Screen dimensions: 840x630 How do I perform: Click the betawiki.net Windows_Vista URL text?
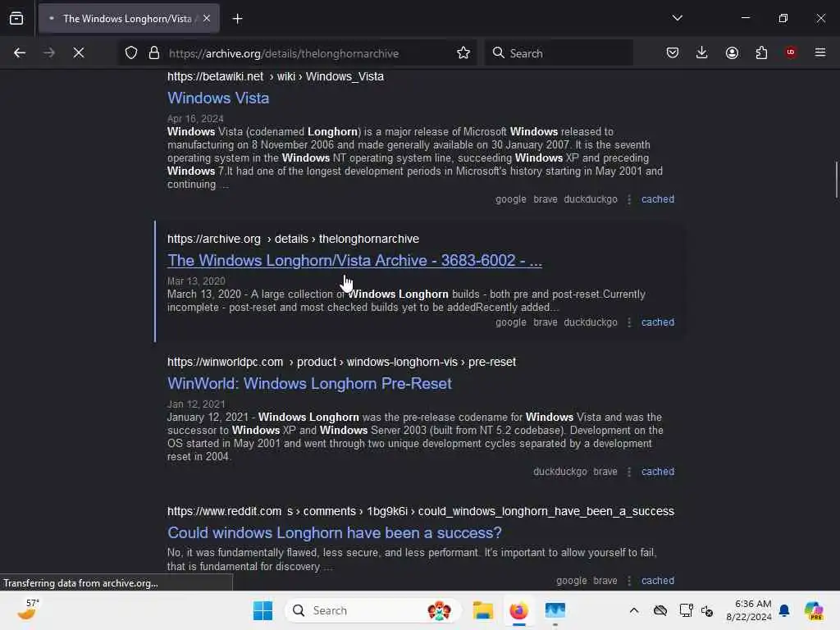tap(276, 76)
